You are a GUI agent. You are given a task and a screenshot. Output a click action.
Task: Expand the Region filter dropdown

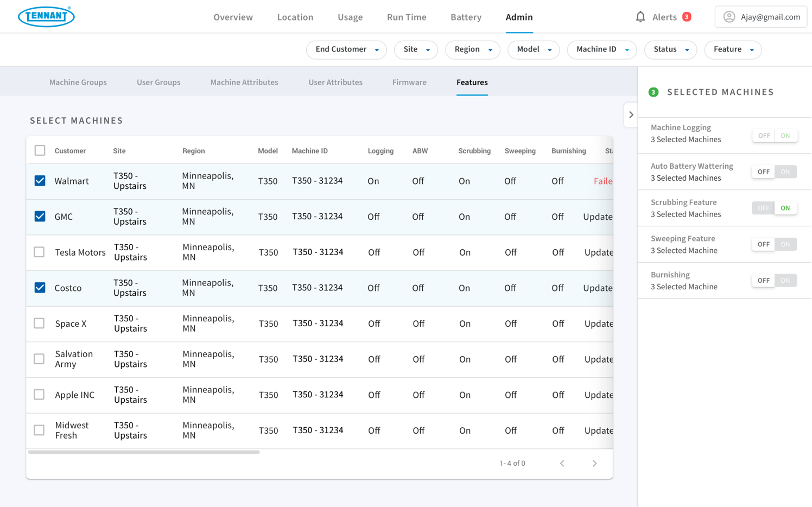pyautogui.click(x=472, y=49)
